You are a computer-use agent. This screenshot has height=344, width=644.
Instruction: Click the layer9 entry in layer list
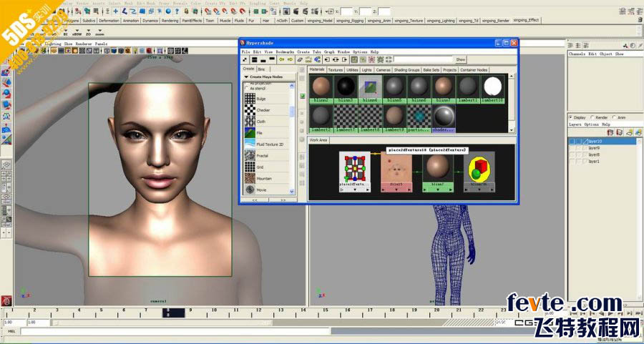(x=594, y=148)
